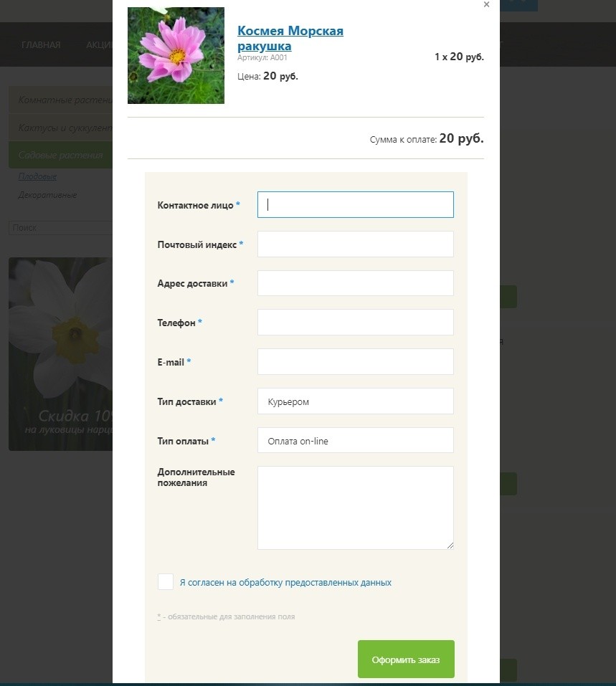Image resolution: width=616 pixels, height=686 pixels.
Task: Open the Плодовые subcategory link
Action: pyautogui.click(x=38, y=176)
